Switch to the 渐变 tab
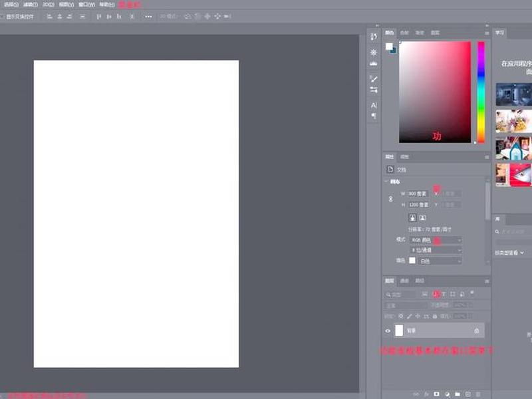 tap(420, 33)
